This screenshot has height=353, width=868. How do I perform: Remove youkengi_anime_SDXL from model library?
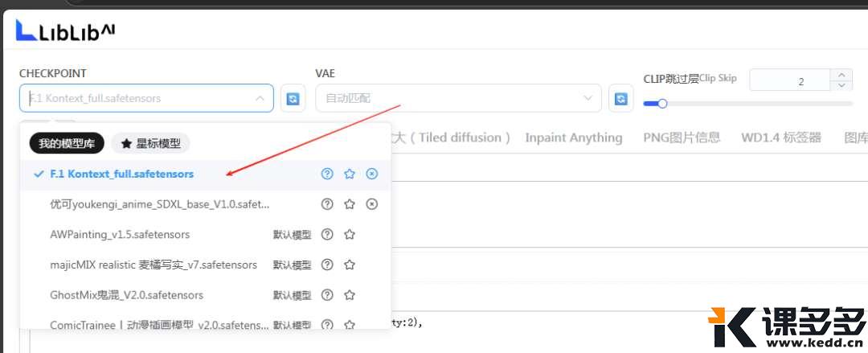coord(372,204)
